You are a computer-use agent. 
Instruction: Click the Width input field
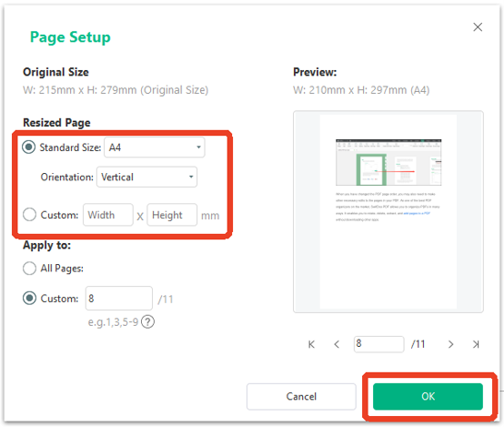click(x=108, y=215)
